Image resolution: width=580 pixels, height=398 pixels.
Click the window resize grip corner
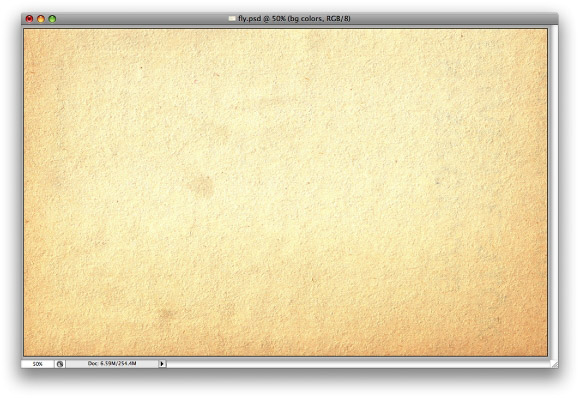point(554,364)
